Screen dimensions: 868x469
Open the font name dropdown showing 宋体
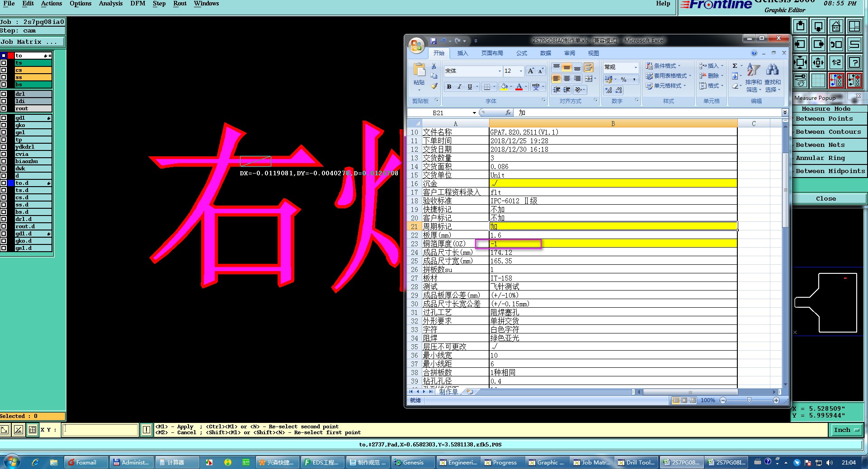[x=500, y=71]
